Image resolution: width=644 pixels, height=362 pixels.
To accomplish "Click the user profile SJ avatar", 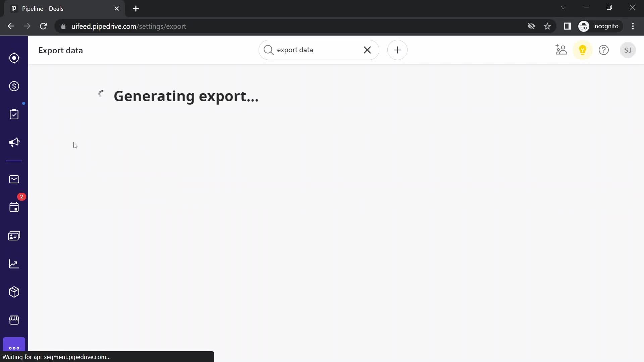I will (628, 50).
